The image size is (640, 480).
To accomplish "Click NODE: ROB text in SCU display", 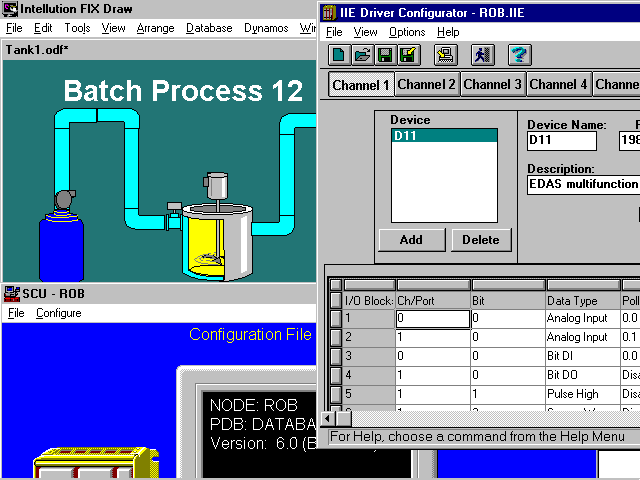I will [254, 405].
